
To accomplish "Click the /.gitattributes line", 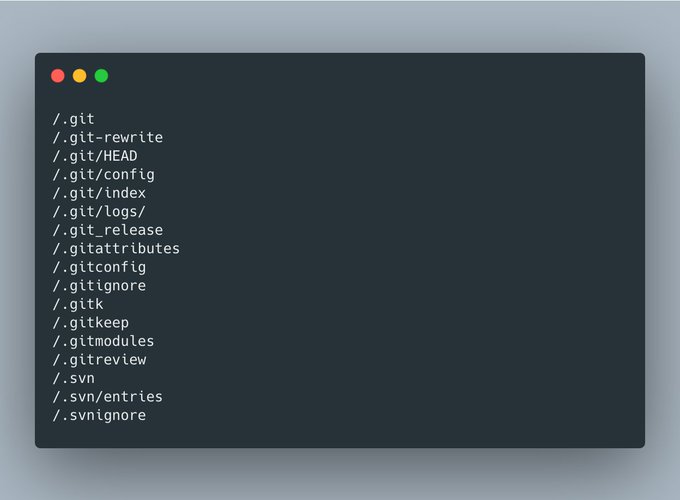I will point(116,249).
